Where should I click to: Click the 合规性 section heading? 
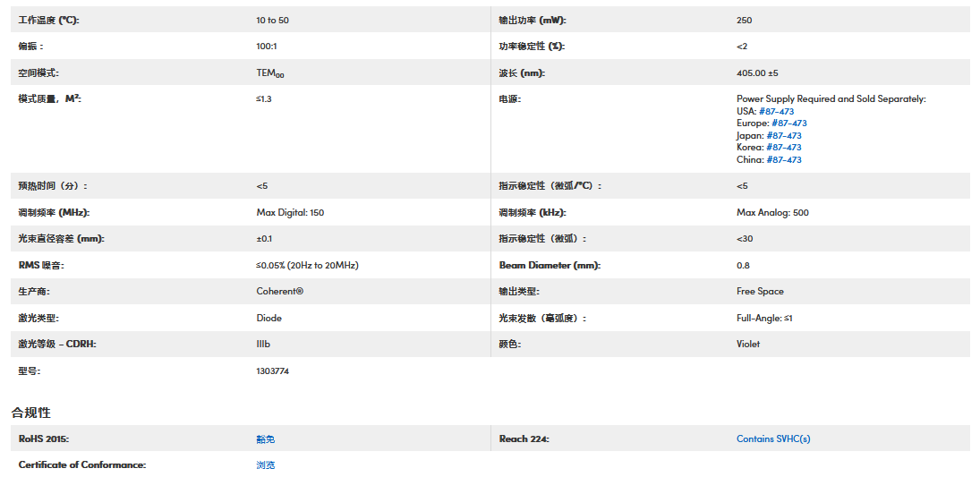click(31, 413)
